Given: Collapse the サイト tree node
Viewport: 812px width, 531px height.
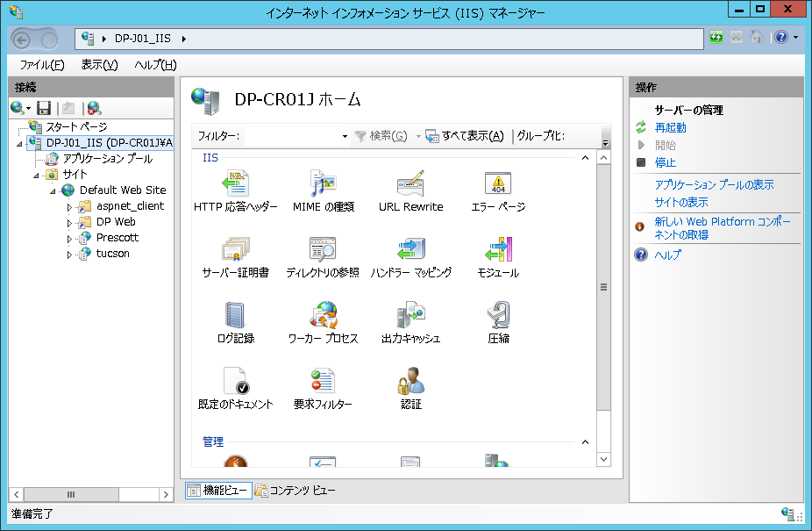Looking at the screenshot, I should (x=36, y=176).
